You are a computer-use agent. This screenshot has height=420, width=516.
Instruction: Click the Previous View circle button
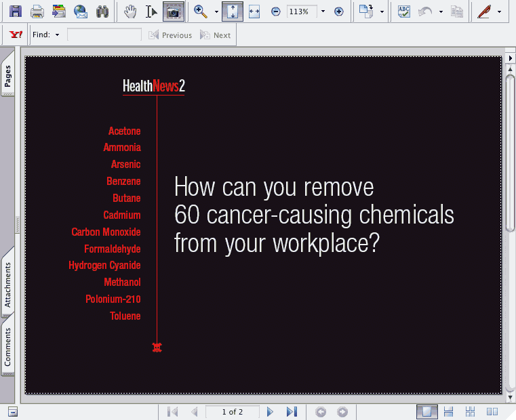(x=321, y=412)
